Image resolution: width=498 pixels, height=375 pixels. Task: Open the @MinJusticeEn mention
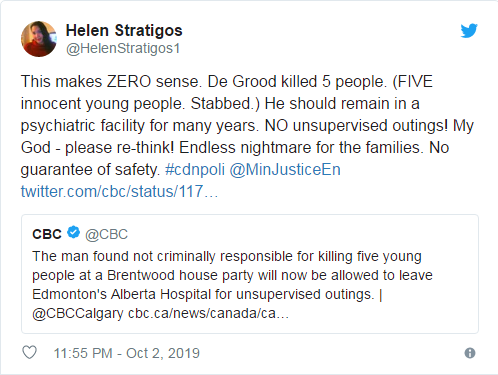(285, 169)
